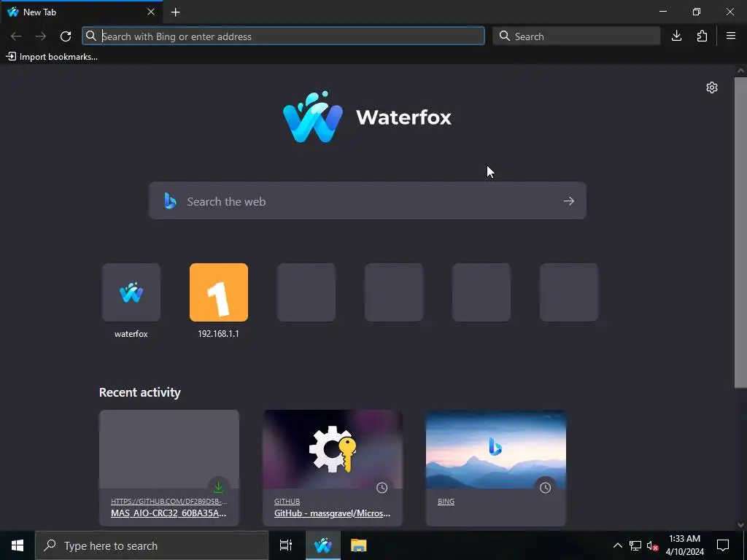747x560 pixels.
Task: Click Import bookmarks in bookmarks bar
Action: coord(52,57)
